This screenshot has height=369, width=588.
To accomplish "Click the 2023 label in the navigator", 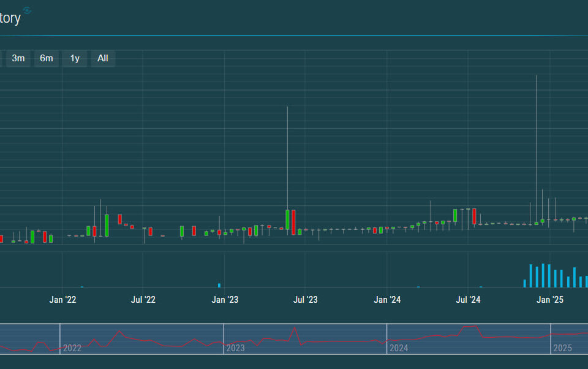I will click(x=235, y=348).
